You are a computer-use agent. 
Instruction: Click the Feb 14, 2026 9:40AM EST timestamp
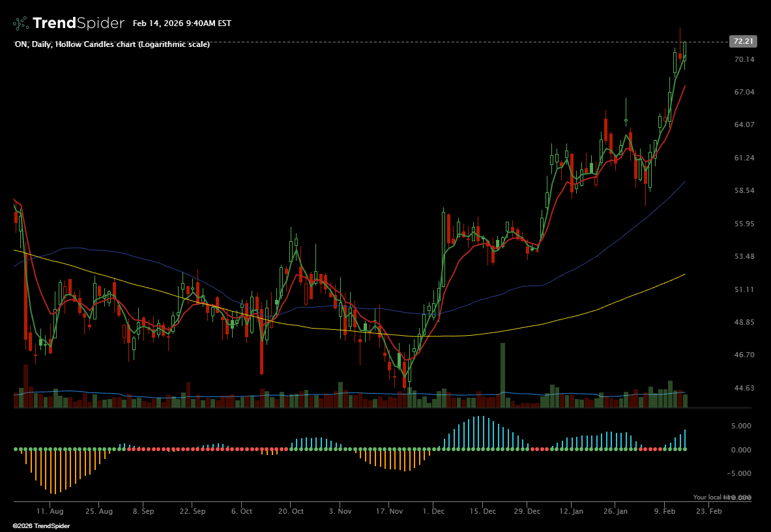[182, 23]
